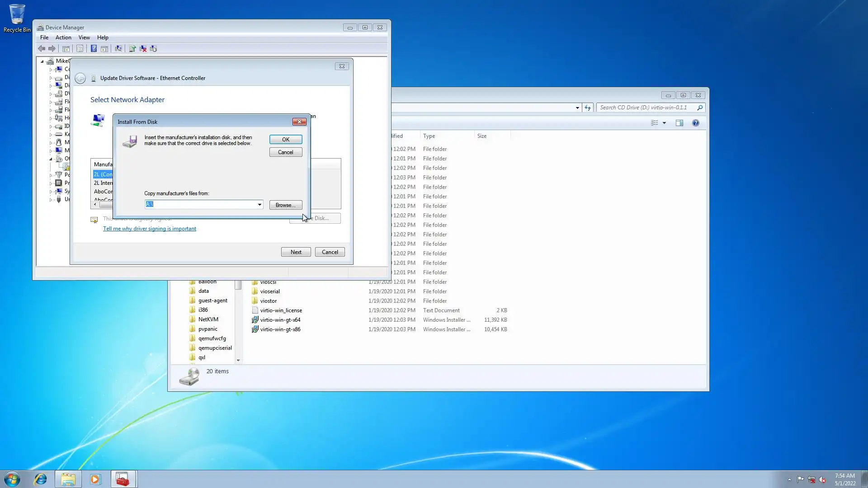
Task: Click the Browse... button
Action: [285, 205]
